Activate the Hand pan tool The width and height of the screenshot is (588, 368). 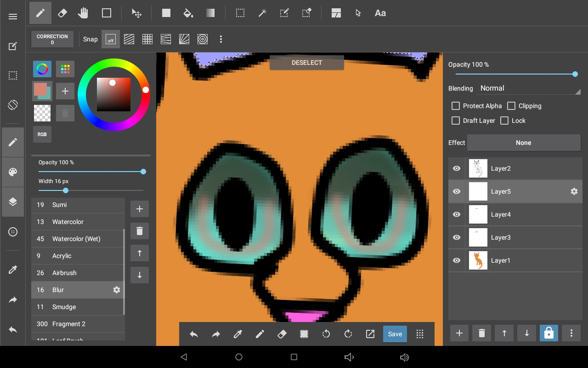(x=83, y=13)
